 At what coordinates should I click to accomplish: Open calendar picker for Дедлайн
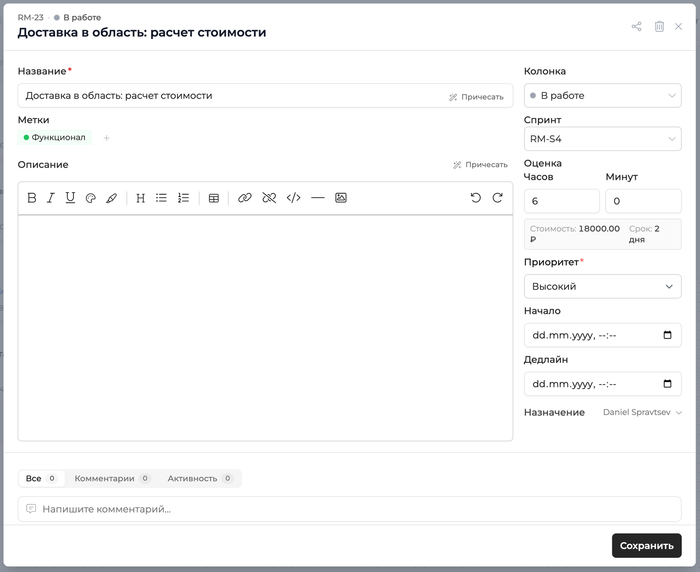pyautogui.click(x=667, y=384)
